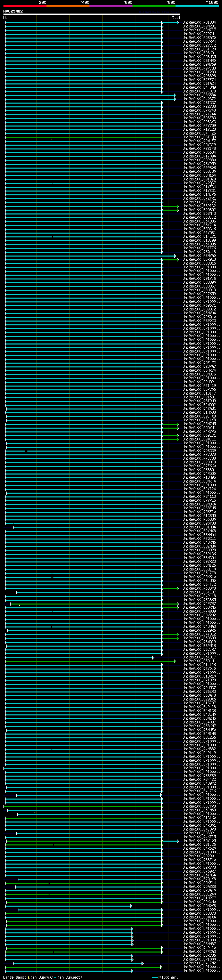The image size is (222, 980).
Task: Click the cyan ~100% identity legend segment
Action: (x=197, y=6)
